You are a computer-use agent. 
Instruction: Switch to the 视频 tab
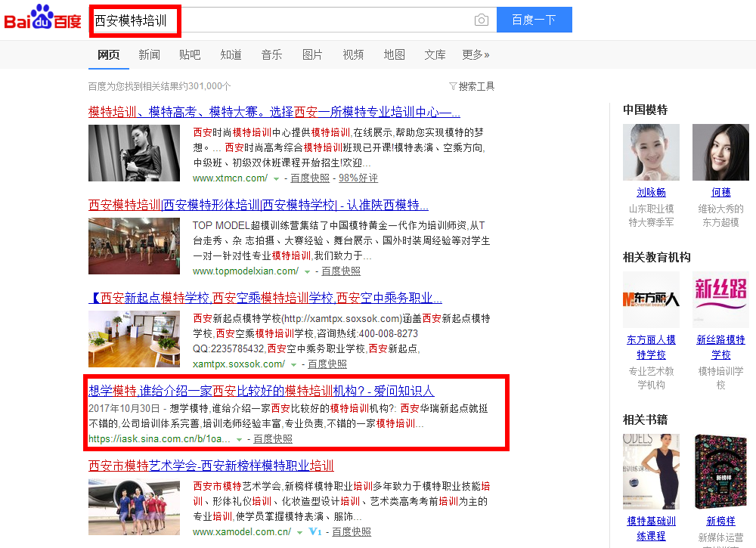[353, 55]
